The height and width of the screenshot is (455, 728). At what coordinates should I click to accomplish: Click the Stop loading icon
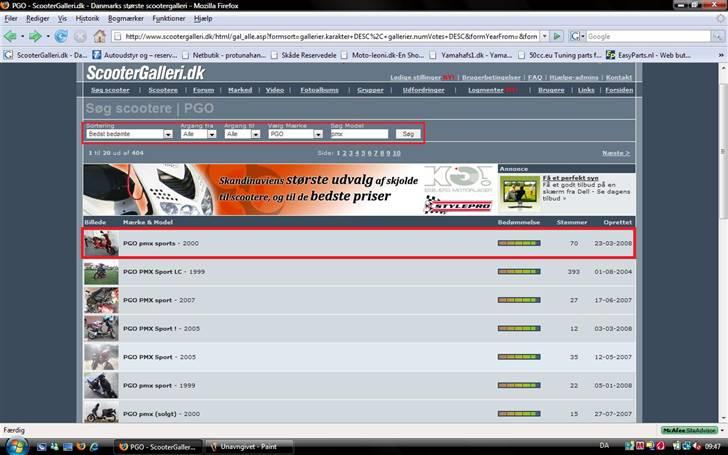80,36
